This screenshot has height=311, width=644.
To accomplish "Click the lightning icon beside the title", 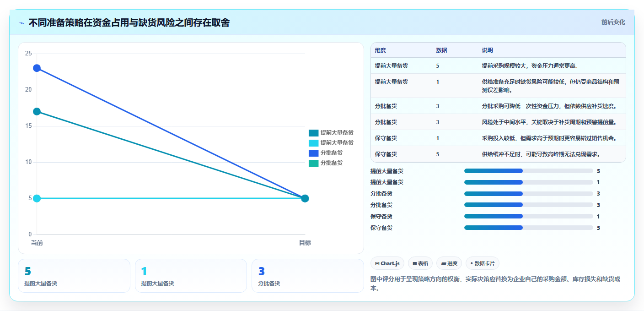I will pos(22,22).
